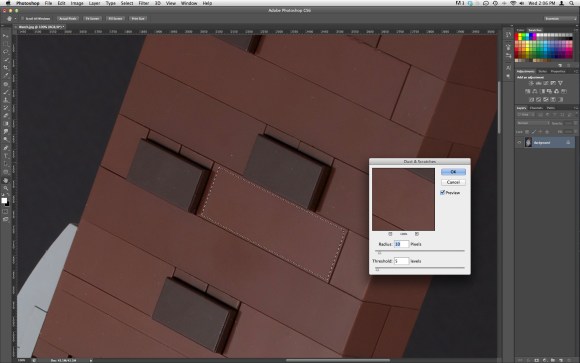The width and height of the screenshot is (580, 363).
Task: Enable Scroll All Windows checkbox
Action: [23, 19]
